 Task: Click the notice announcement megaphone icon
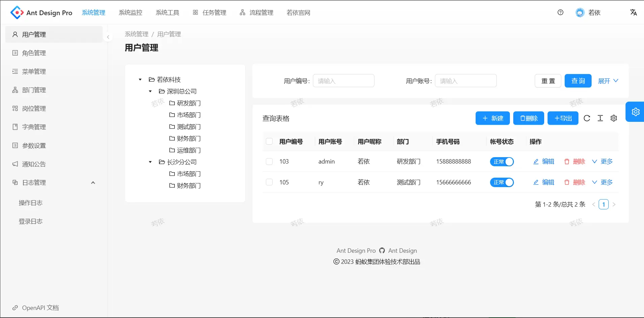pyautogui.click(x=15, y=164)
